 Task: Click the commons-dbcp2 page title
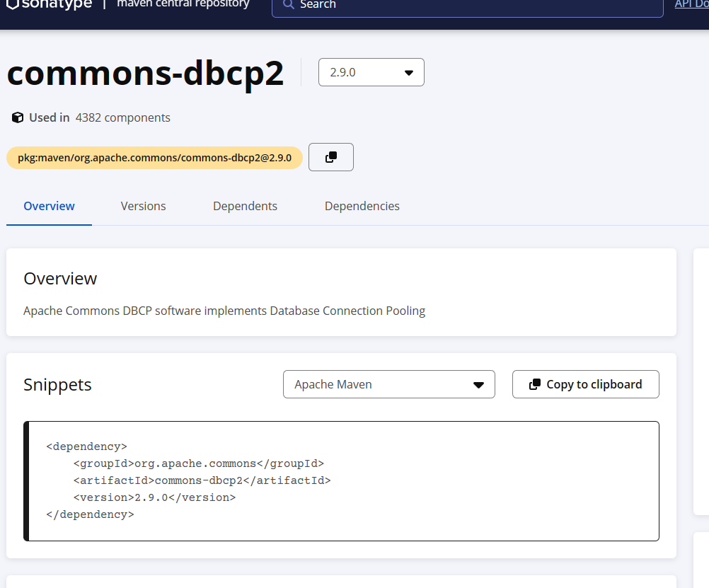click(145, 74)
